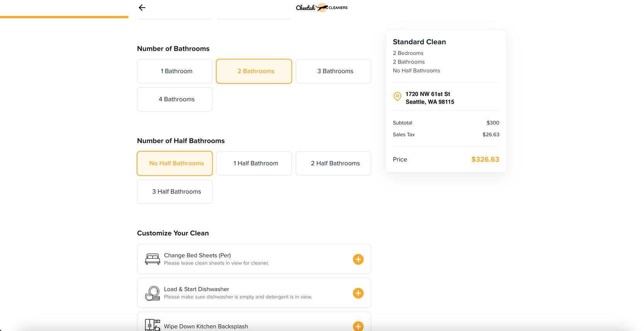Select 2 Half Bathrooms
Screen dimensions: 644x331
tap(333, 163)
